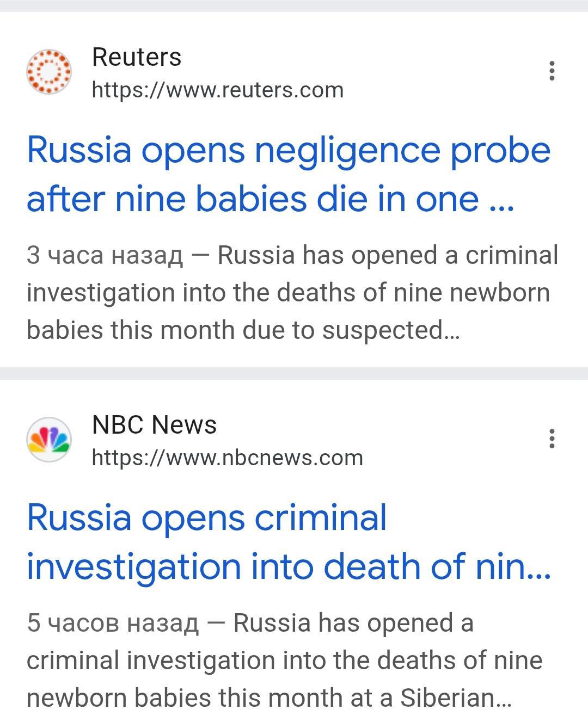Image resolution: width=588 pixels, height=728 pixels.
Task: Click 'after nine babies die in one' headline line
Action: pyautogui.click(x=270, y=199)
